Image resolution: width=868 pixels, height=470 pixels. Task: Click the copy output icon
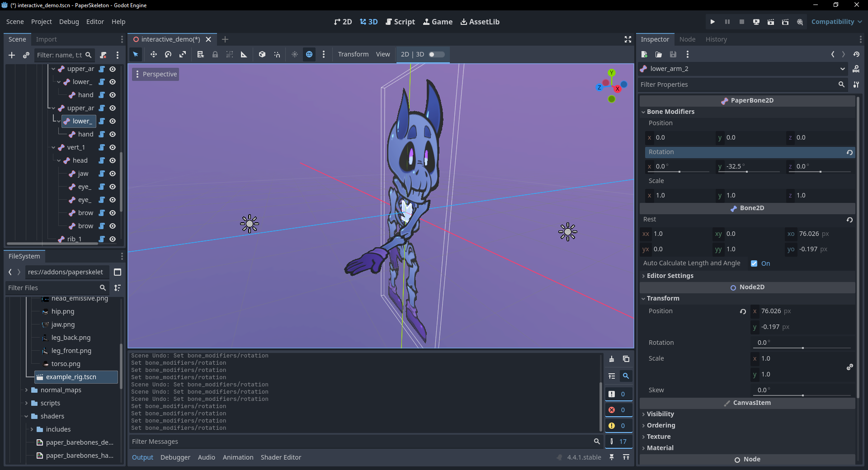pyautogui.click(x=626, y=359)
